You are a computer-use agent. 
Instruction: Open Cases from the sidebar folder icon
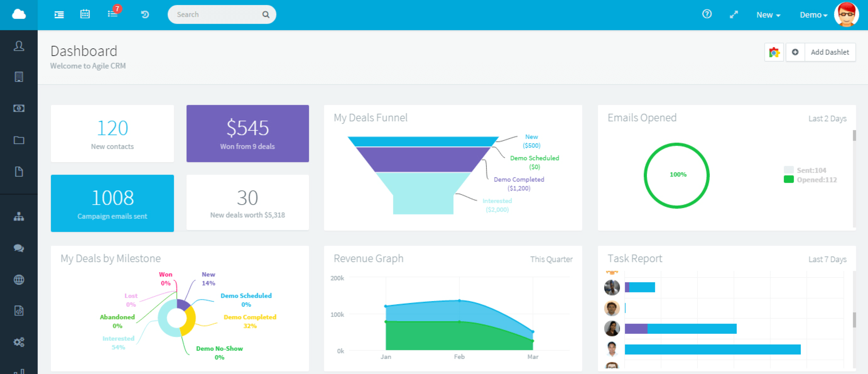coord(19,140)
